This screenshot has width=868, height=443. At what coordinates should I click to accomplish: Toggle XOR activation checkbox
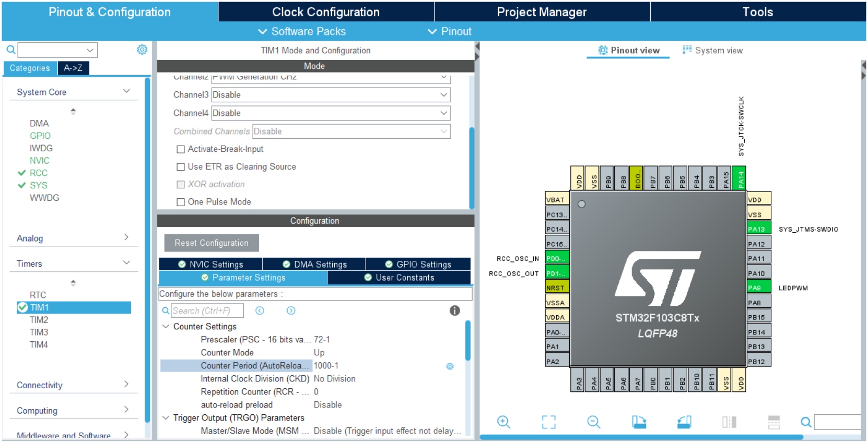point(181,185)
